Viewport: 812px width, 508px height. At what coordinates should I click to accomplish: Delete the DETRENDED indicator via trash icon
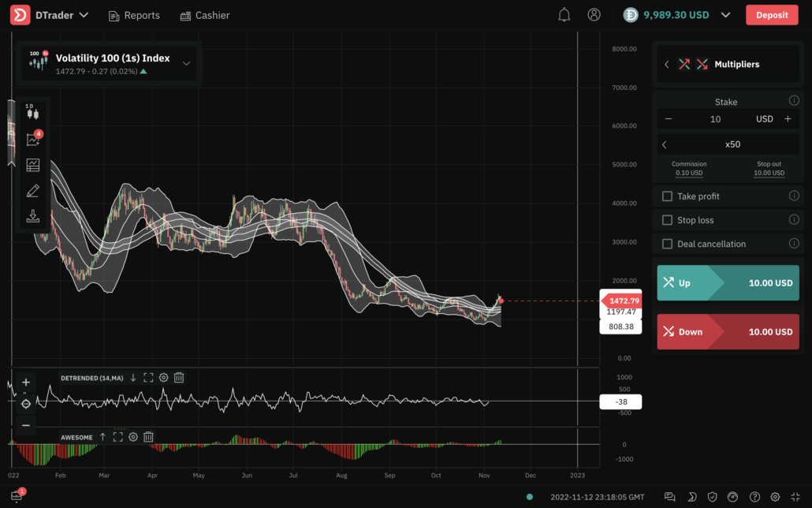click(179, 377)
